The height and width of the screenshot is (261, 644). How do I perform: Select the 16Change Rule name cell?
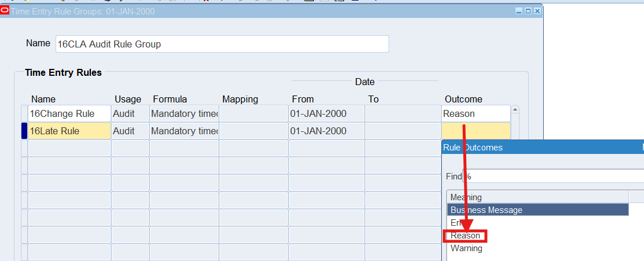(69, 114)
